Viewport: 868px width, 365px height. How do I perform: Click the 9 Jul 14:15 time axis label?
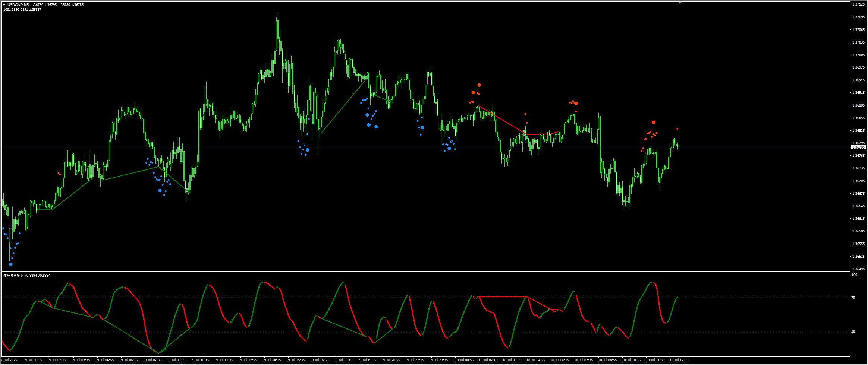(272, 360)
